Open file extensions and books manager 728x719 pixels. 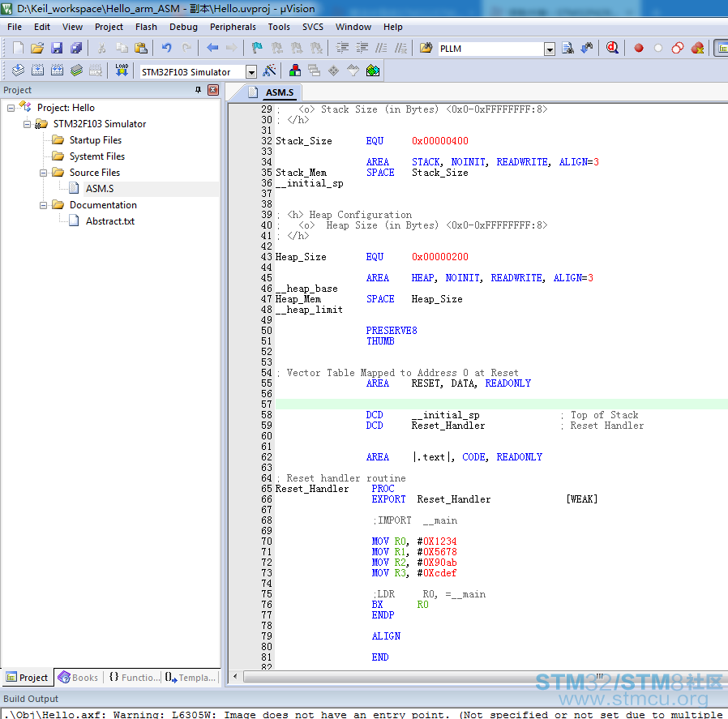click(x=295, y=71)
